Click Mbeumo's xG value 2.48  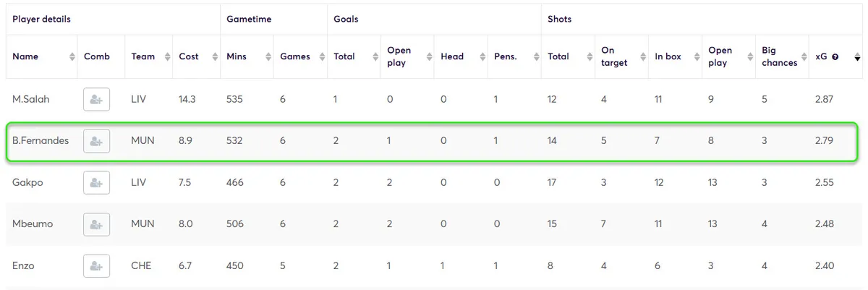pos(824,224)
